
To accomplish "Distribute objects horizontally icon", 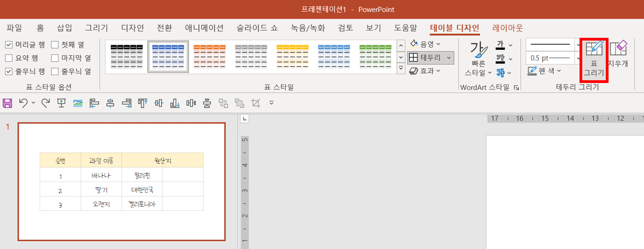I will coord(191,103).
